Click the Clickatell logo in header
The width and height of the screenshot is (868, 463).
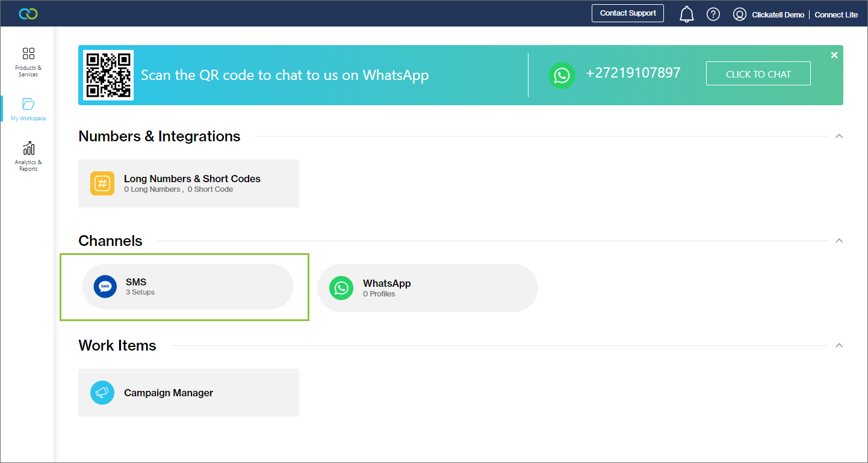pyautogui.click(x=28, y=14)
